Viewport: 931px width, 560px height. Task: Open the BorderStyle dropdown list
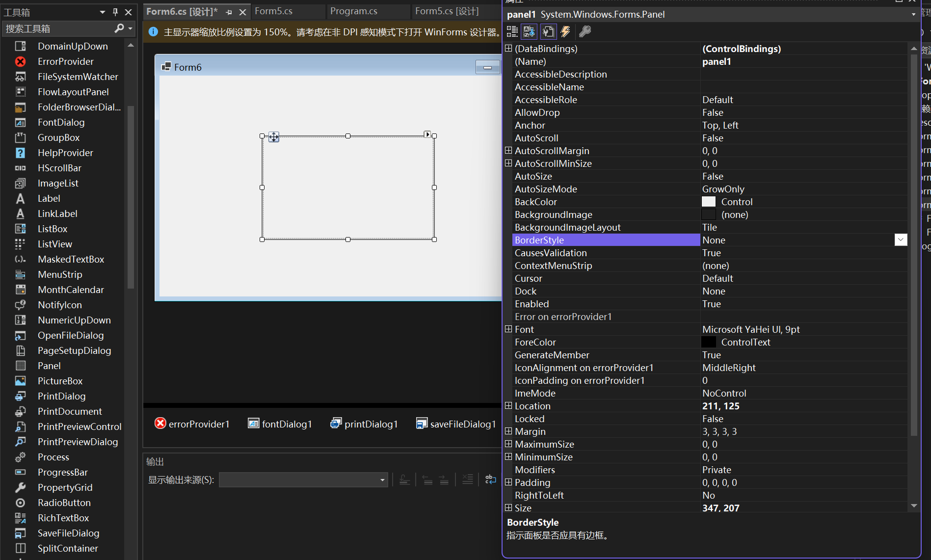point(901,240)
